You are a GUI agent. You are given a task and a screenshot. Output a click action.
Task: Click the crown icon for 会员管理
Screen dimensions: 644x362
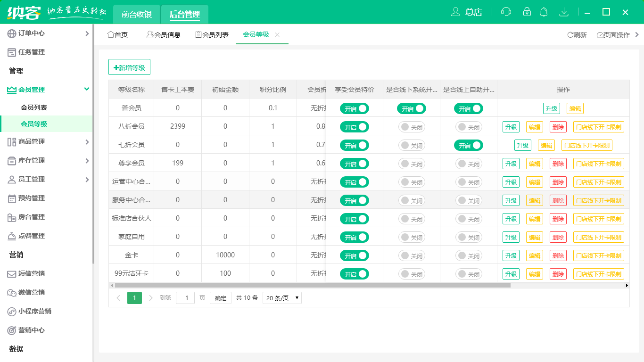click(x=12, y=90)
